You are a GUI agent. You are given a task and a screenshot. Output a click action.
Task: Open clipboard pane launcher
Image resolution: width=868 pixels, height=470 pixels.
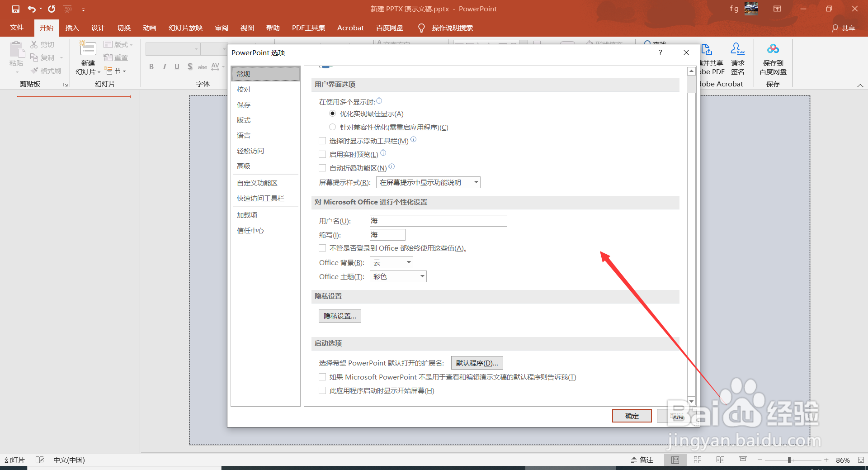[x=66, y=85]
